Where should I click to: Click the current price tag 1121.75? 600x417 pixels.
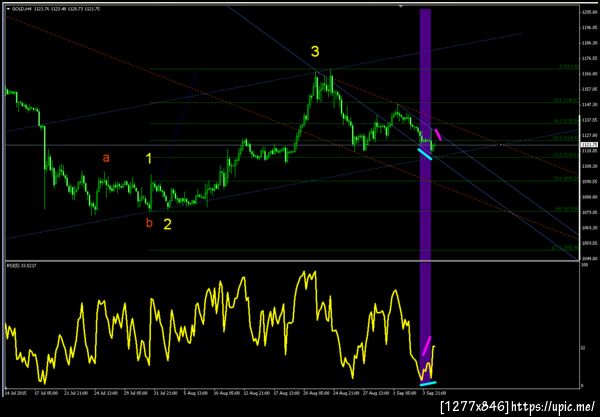point(589,145)
